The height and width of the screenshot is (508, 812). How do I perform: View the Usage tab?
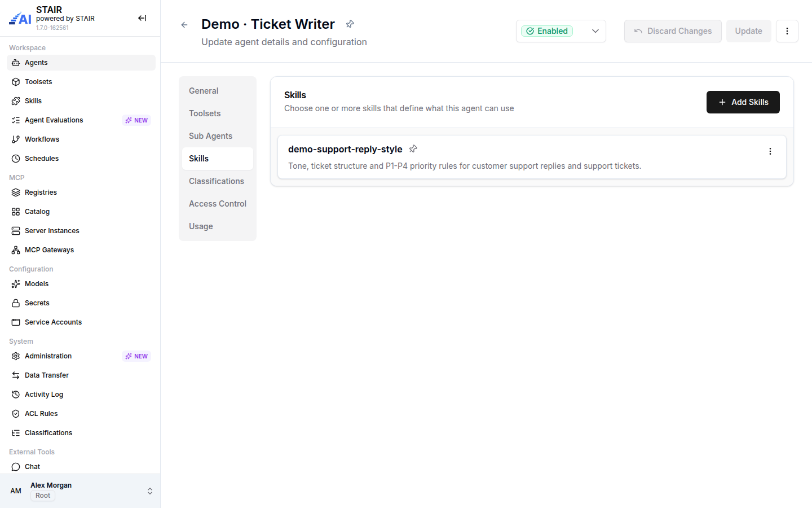pyautogui.click(x=218, y=226)
